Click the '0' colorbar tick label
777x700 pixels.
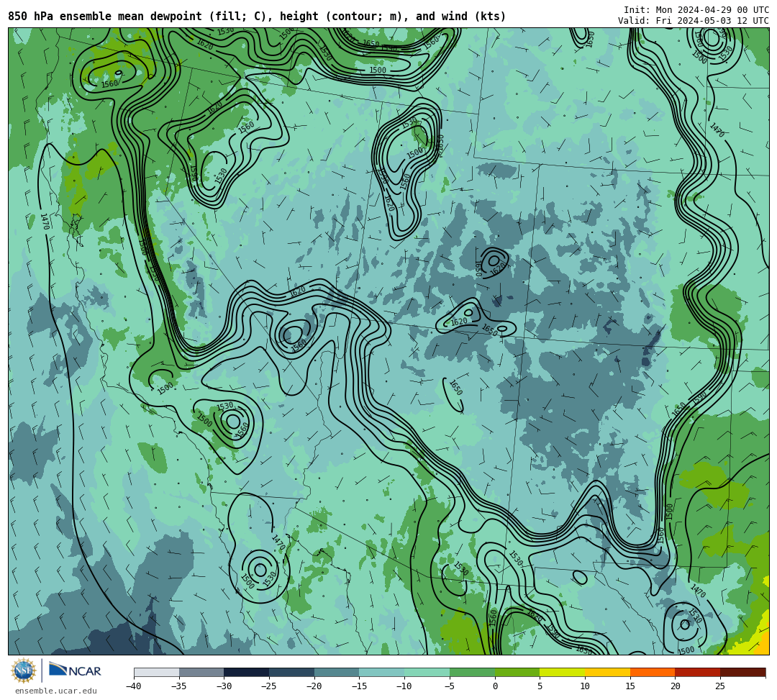point(494,686)
